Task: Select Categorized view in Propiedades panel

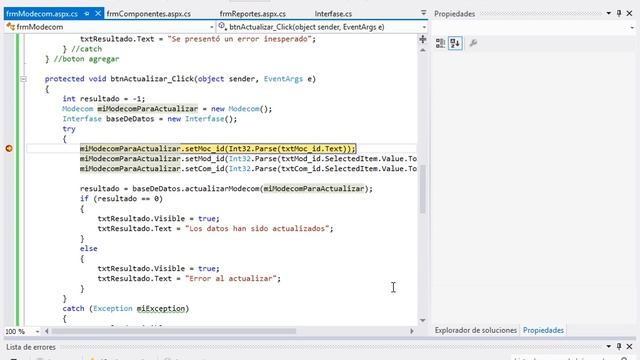Action: (440, 43)
